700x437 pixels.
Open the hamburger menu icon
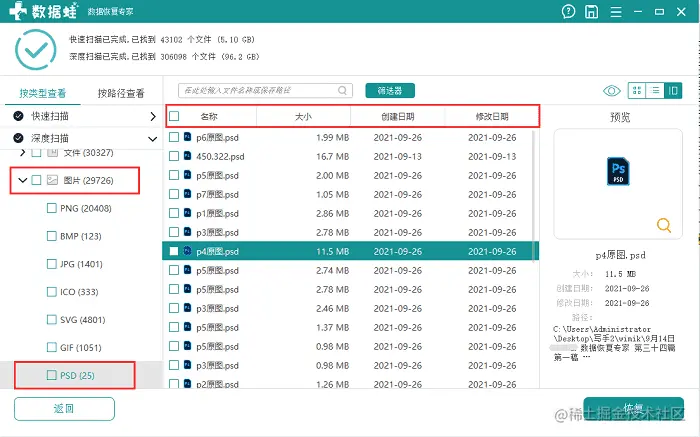(x=616, y=12)
